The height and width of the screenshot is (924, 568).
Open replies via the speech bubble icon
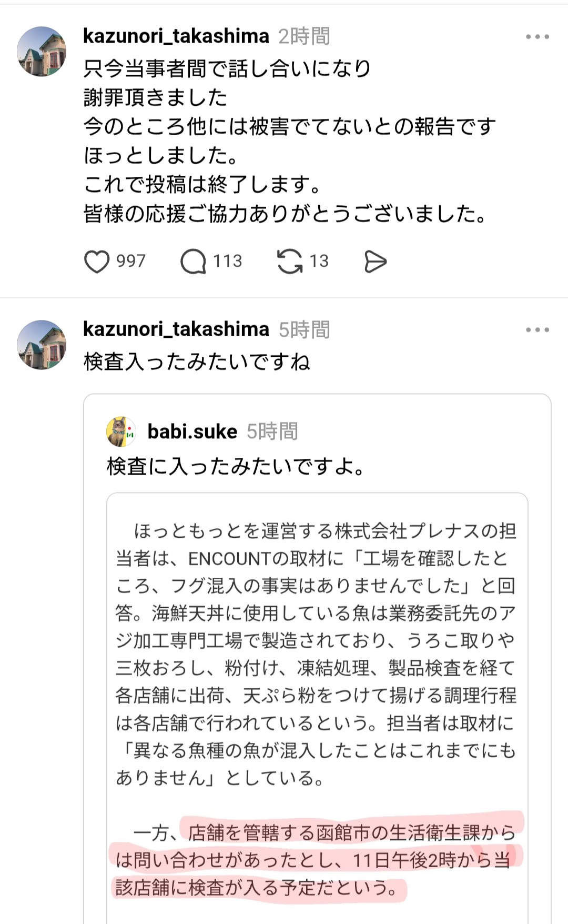coord(193,262)
